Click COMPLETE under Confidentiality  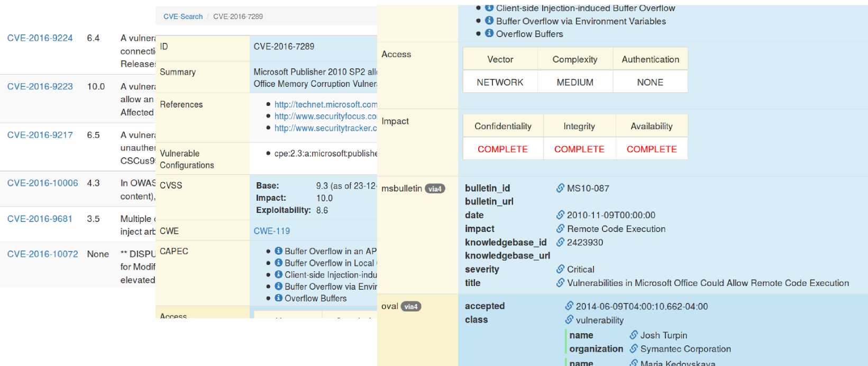click(502, 149)
